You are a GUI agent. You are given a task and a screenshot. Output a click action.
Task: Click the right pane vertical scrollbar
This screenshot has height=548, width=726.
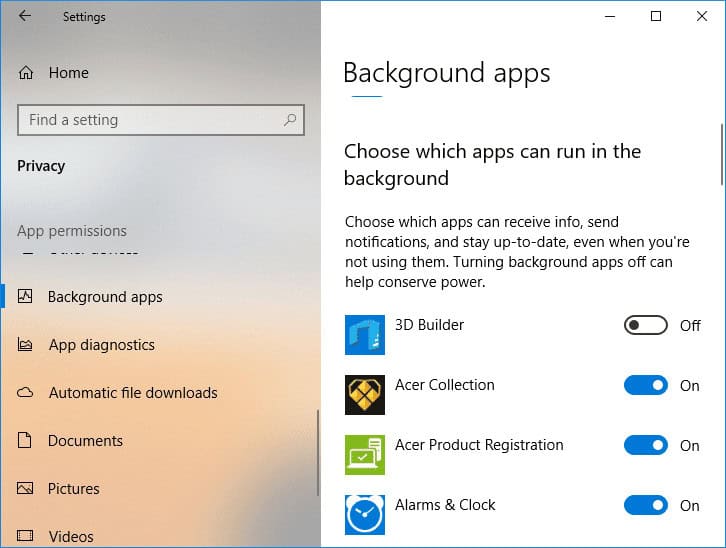point(721,154)
